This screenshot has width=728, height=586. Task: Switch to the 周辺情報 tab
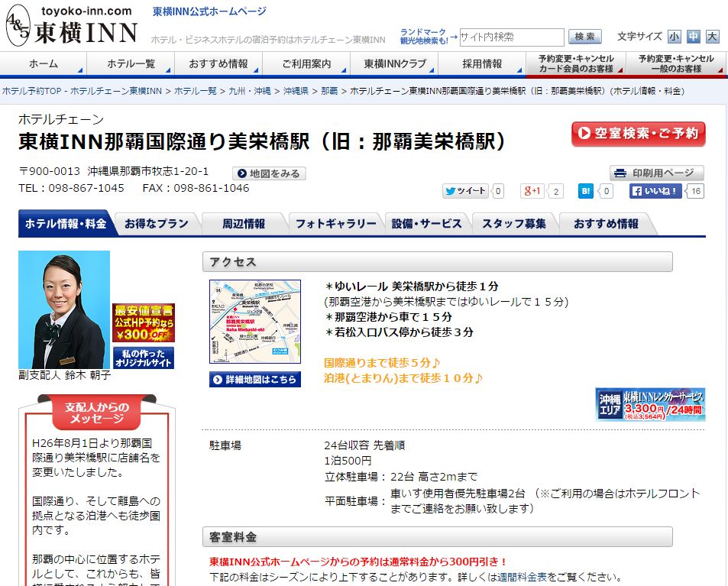tap(243, 224)
